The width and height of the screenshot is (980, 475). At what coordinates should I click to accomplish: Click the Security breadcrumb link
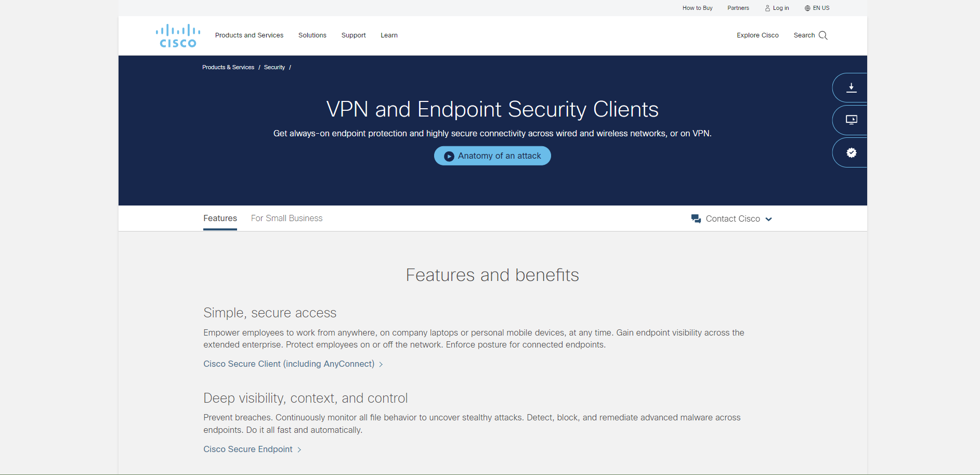coord(274,67)
